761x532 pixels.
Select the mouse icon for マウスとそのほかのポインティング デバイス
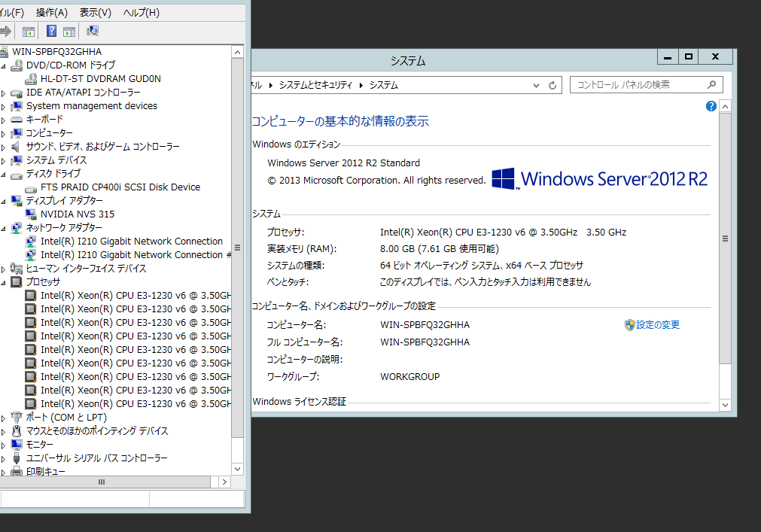(17, 430)
